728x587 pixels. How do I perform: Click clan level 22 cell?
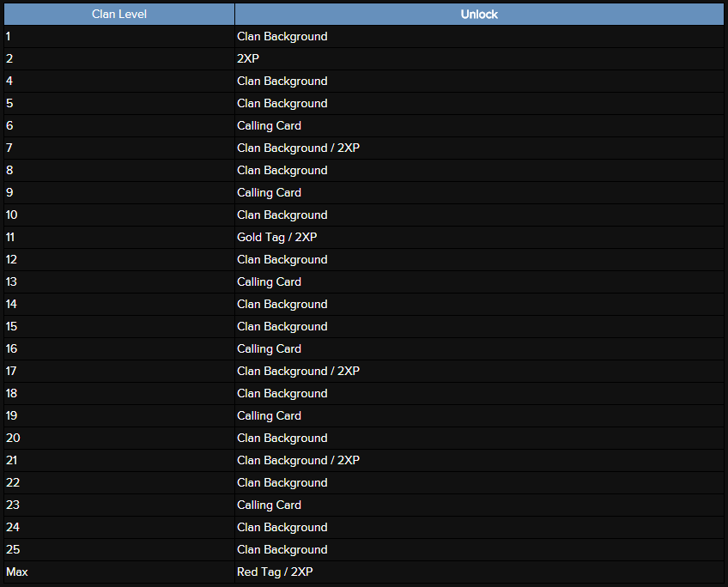click(x=119, y=482)
